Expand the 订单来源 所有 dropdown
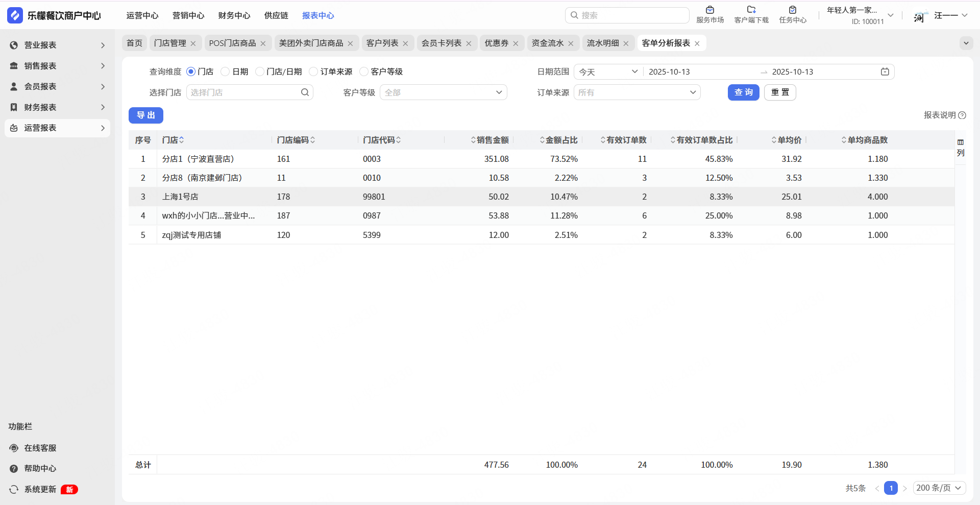The height and width of the screenshot is (505, 980). (x=636, y=92)
